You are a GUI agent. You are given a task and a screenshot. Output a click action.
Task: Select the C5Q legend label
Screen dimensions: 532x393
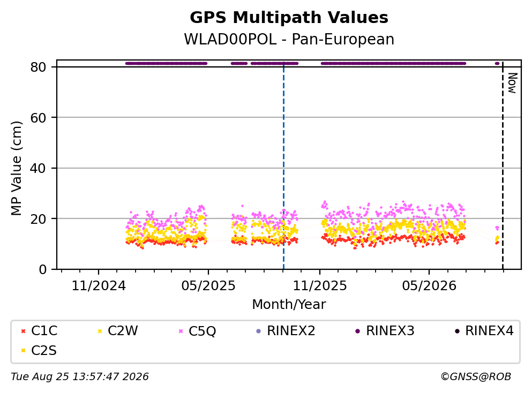(x=202, y=331)
